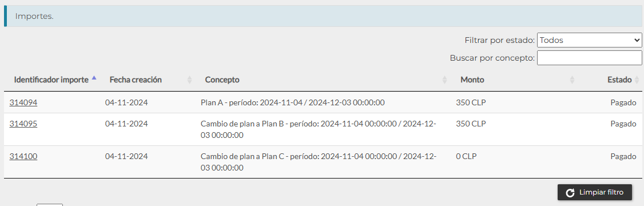Viewport: 644px width, 206px height.
Task: Click sort arrows beside Concepto column
Action: click(444, 80)
